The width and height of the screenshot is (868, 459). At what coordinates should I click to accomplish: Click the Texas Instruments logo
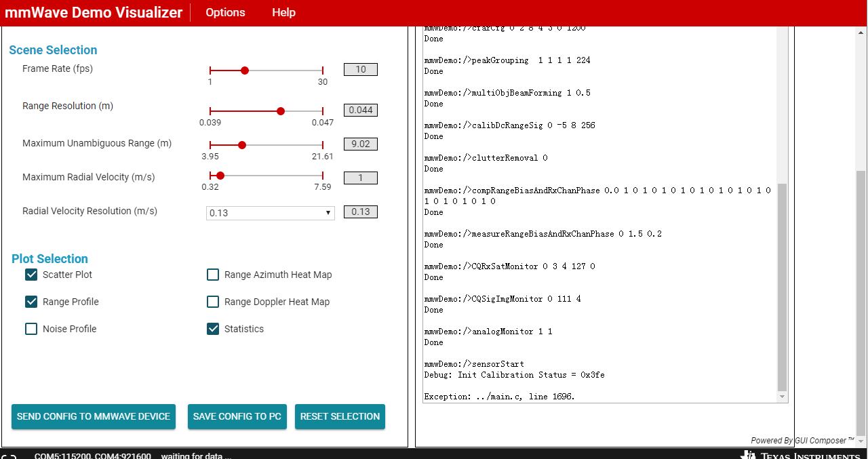(x=801, y=455)
